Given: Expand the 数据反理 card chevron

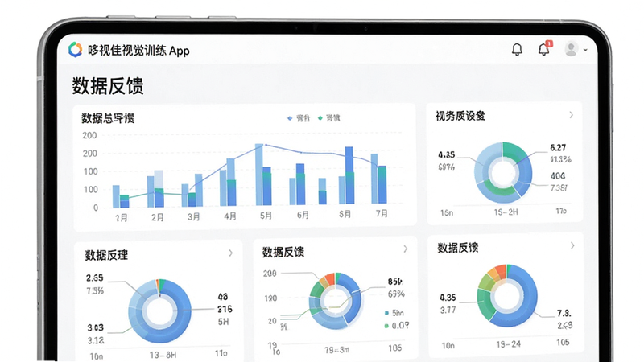Looking at the screenshot, I should point(231,253).
